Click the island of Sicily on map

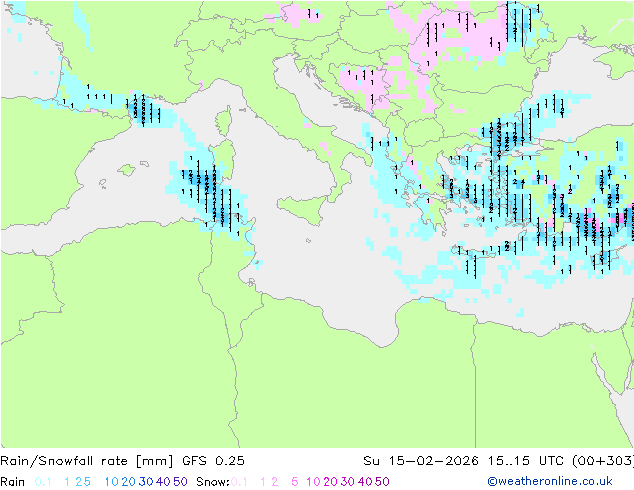click(x=305, y=208)
